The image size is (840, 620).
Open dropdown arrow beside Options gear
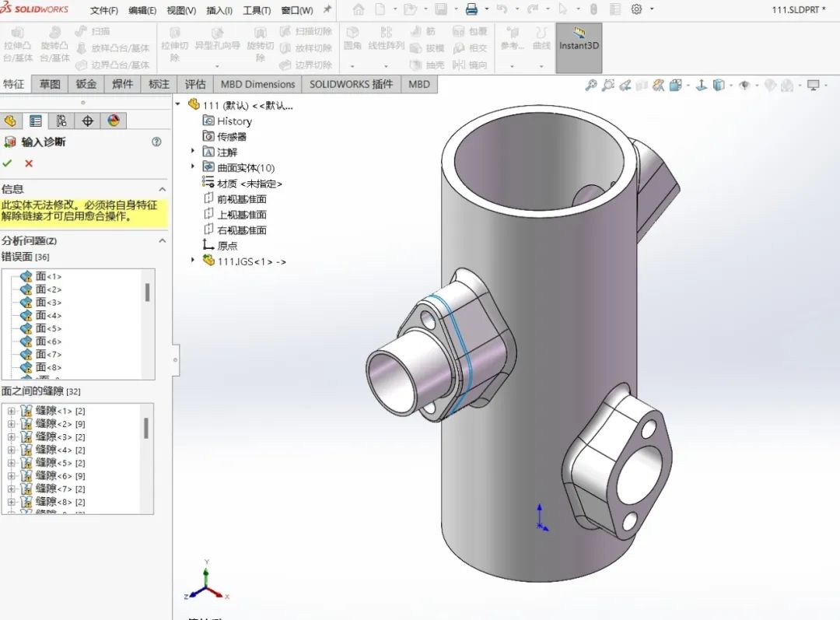[652, 9]
